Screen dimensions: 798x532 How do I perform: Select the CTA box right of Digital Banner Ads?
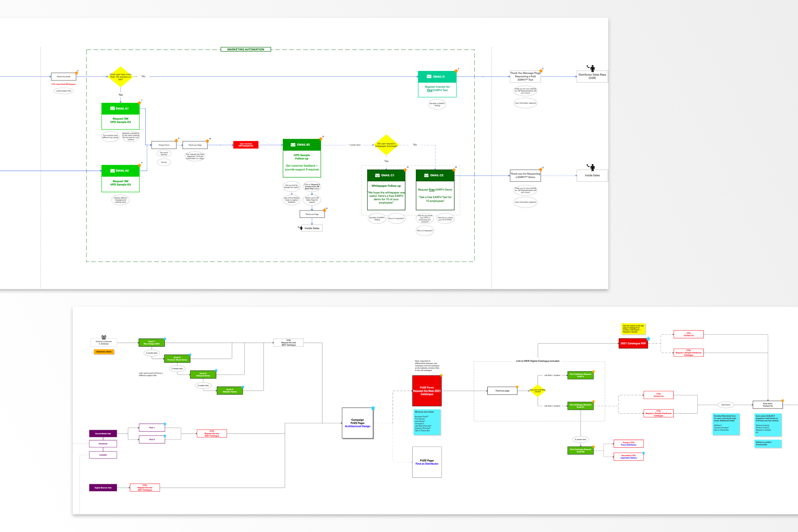[x=145, y=488]
